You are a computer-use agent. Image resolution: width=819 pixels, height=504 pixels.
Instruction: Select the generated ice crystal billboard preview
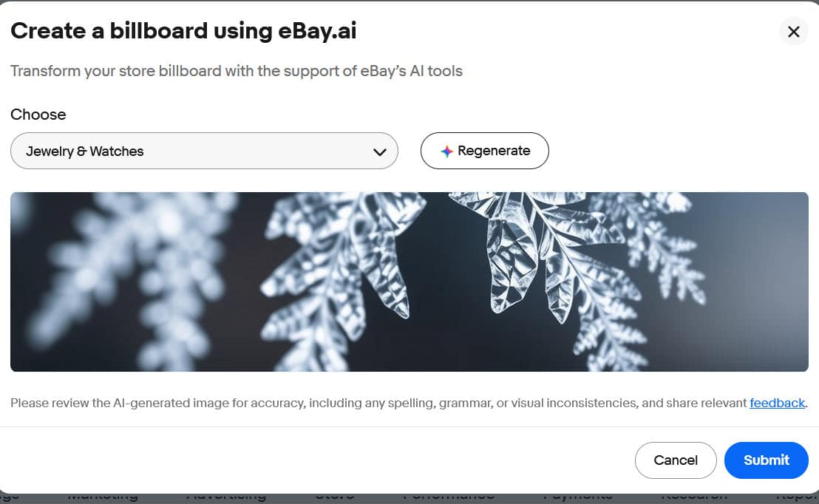pos(409,282)
